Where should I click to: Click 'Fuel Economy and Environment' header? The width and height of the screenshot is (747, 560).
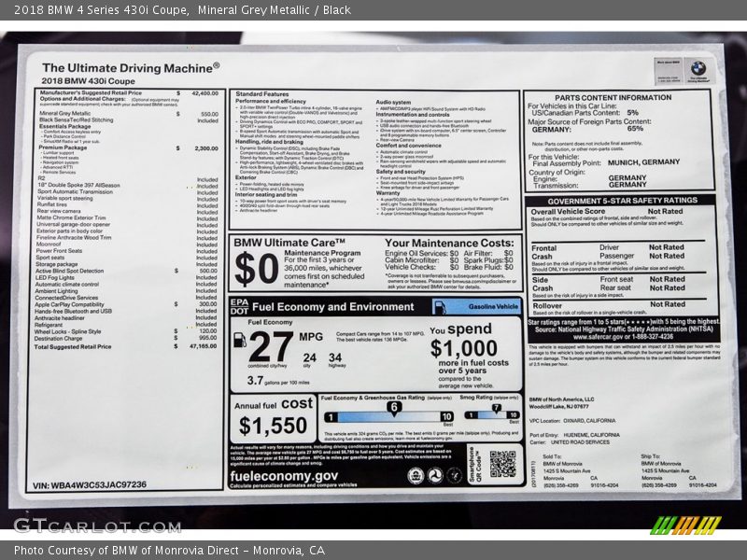(x=333, y=307)
